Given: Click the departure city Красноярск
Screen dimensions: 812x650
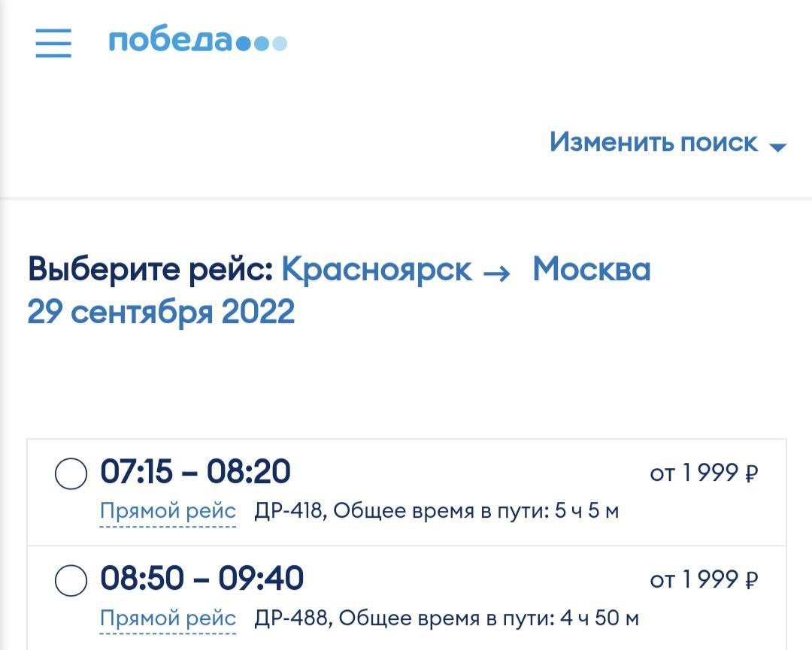Looking at the screenshot, I should click(x=377, y=269).
